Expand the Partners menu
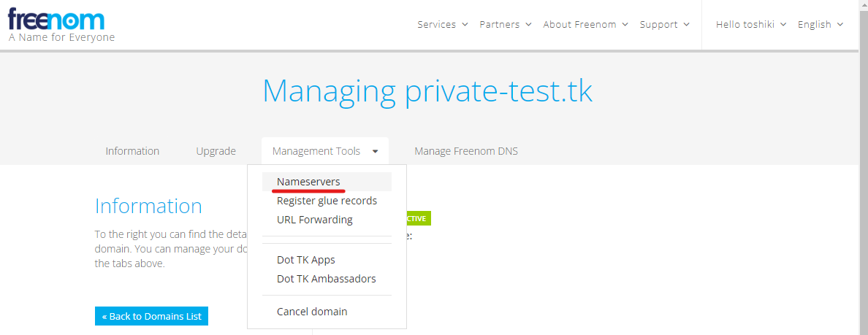868x335 pixels. pyautogui.click(x=505, y=24)
